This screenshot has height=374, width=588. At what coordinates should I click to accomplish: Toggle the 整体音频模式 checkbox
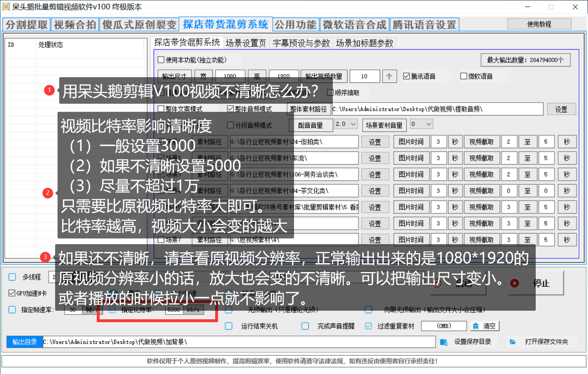(231, 109)
